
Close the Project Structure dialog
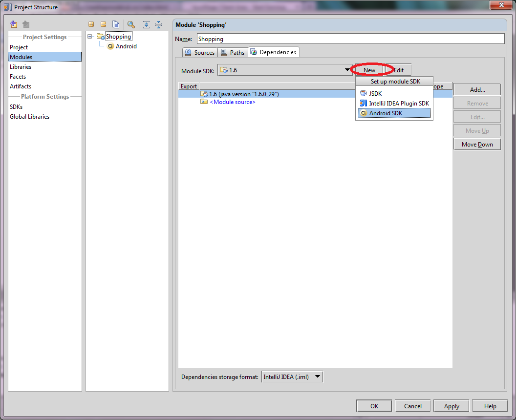[x=501, y=5]
